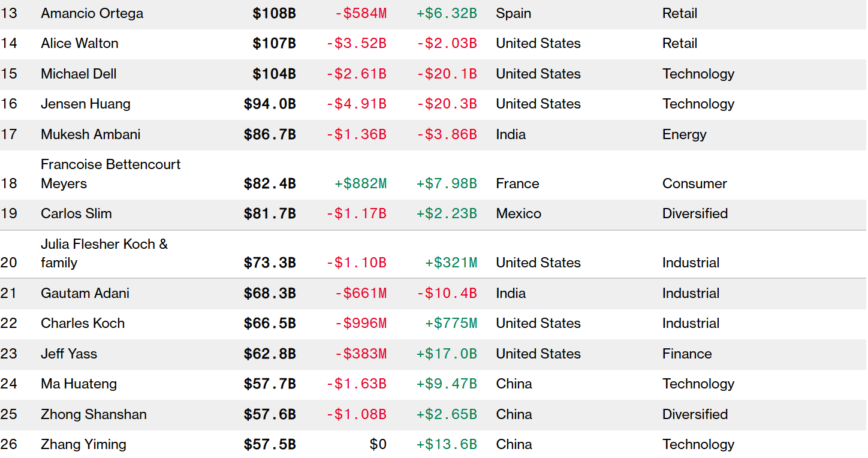Viewport: 868px width, 458px height.
Task: Open Jeff Yass's profile link
Action: (x=68, y=354)
